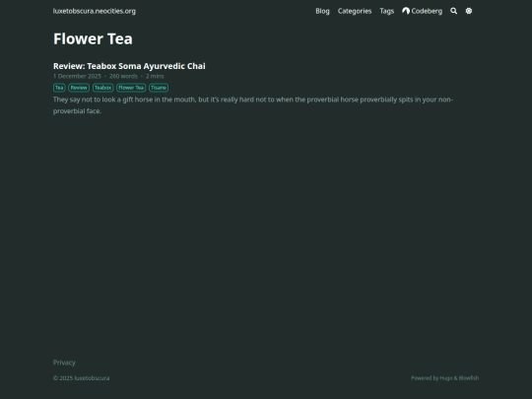Follow the Blowfish link in footer
This screenshot has height=399, width=532.
(469, 378)
